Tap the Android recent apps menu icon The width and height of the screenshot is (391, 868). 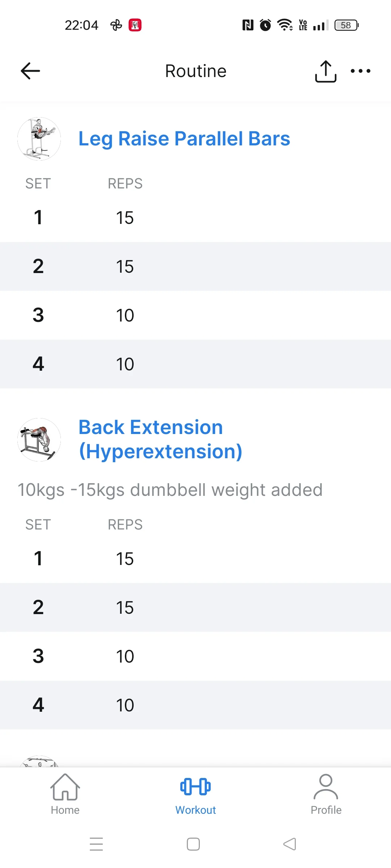coord(96,844)
